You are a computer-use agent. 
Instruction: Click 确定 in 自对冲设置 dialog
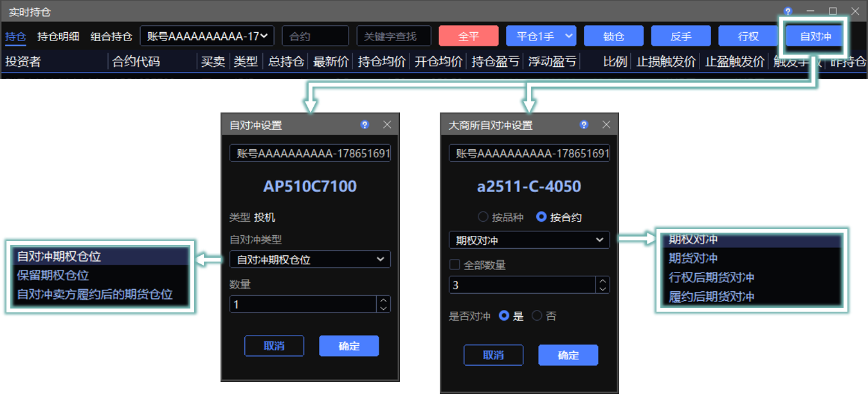tap(349, 346)
